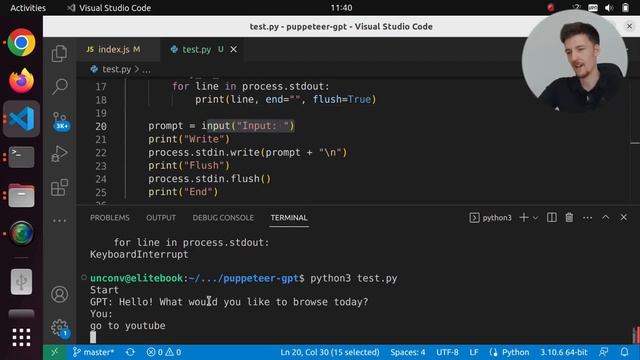Show Applications grid in dock

pos(21,337)
